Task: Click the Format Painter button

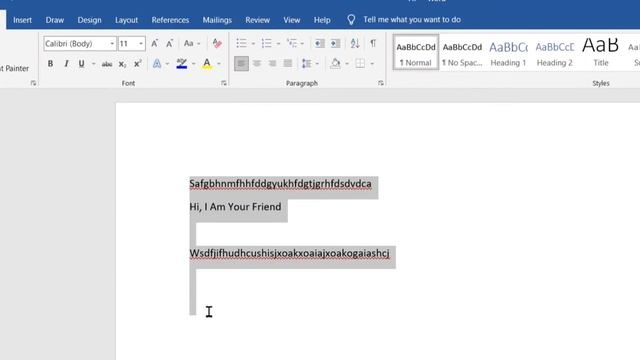Action: [15, 69]
